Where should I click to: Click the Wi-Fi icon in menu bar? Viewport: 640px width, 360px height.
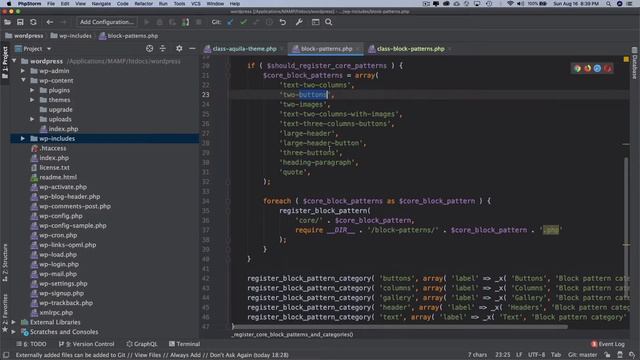pos(510,4)
